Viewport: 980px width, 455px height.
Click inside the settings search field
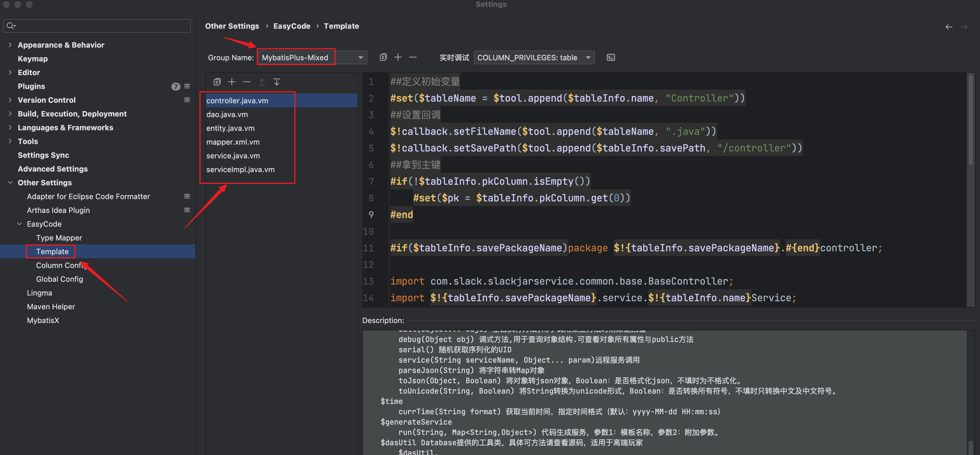99,26
